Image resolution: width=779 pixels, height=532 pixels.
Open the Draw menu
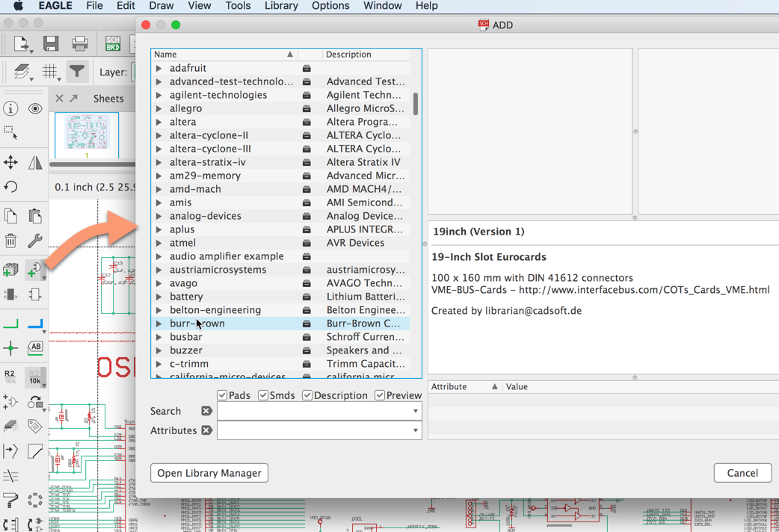point(162,6)
